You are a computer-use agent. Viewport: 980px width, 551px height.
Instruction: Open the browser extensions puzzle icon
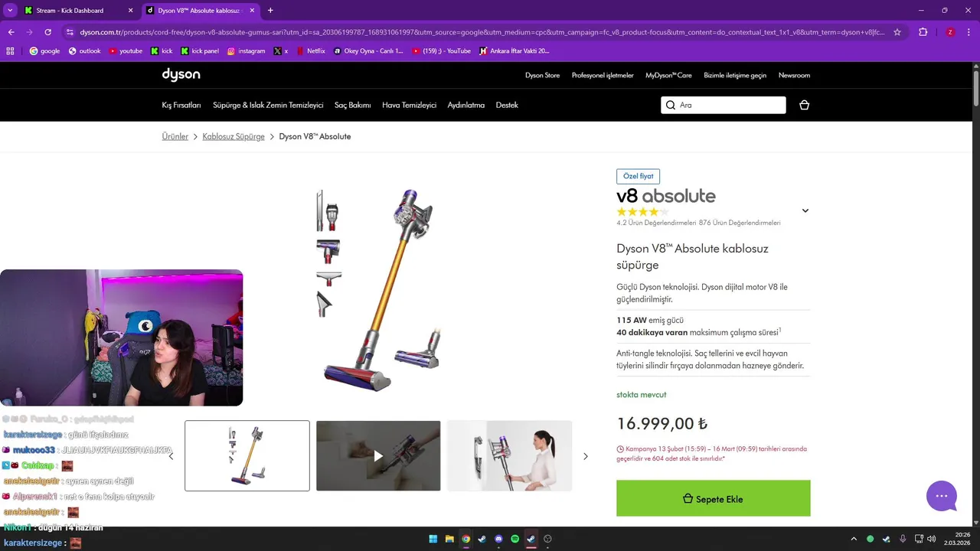tap(923, 32)
